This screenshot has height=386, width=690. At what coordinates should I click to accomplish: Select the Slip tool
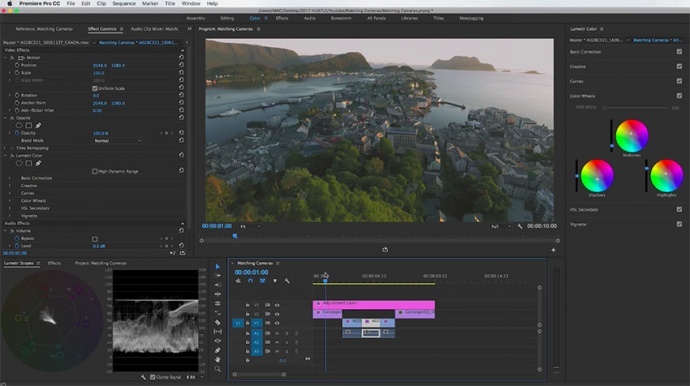217,331
